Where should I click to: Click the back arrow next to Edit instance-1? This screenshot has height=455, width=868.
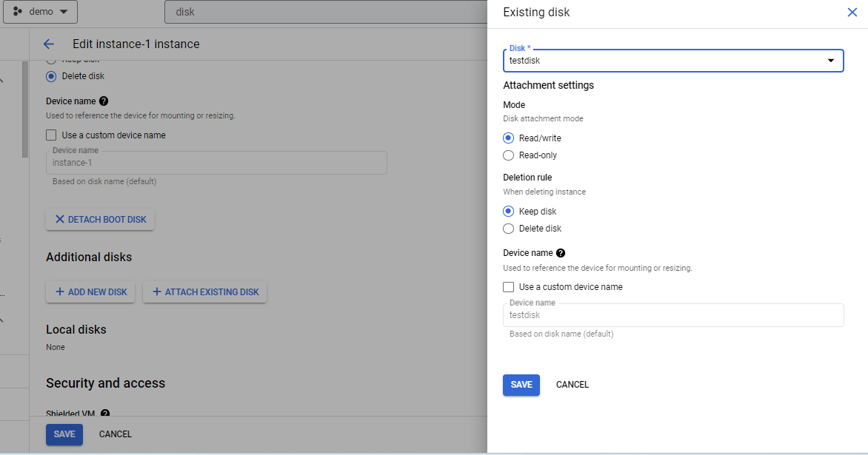[x=48, y=44]
